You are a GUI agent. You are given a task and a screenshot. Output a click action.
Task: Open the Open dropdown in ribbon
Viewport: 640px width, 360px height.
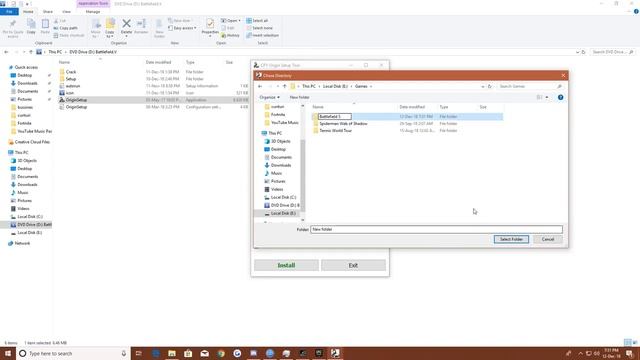click(231, 21)
